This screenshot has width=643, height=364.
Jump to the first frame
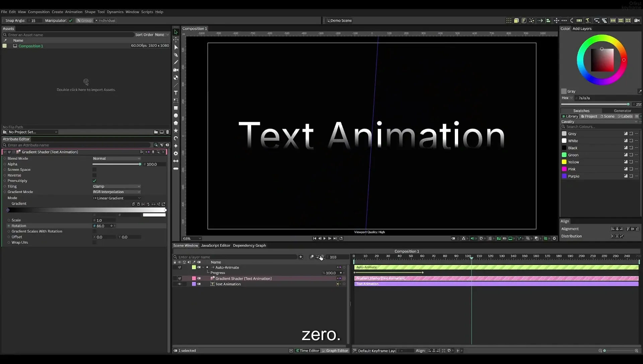(314, 239)
